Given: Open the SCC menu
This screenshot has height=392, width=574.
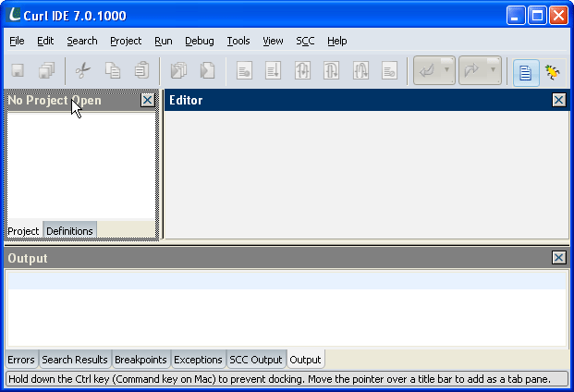Looking at the screenshot, I should [x=305, y=41].
